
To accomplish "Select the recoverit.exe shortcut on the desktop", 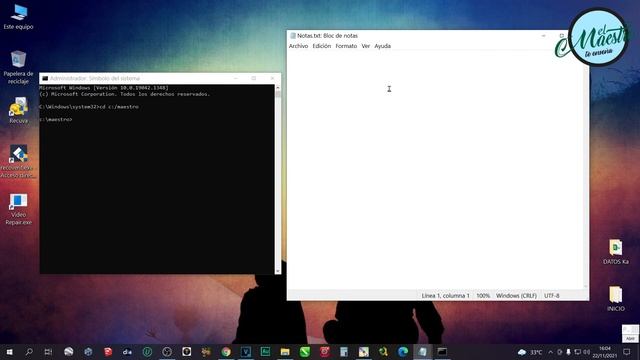I will coord(18,161).
